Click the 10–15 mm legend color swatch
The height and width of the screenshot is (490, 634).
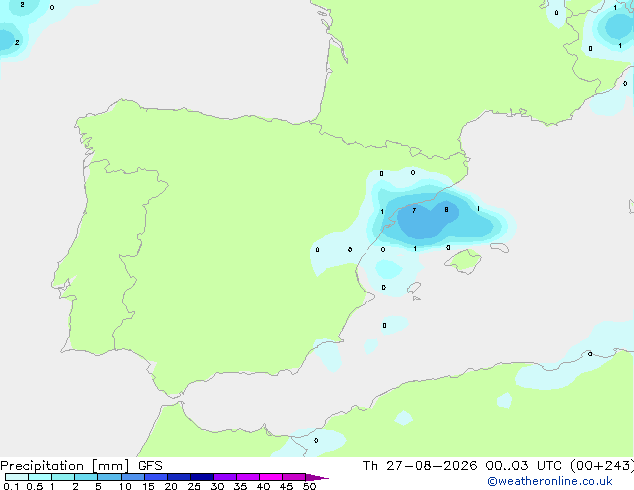[132, 477]
